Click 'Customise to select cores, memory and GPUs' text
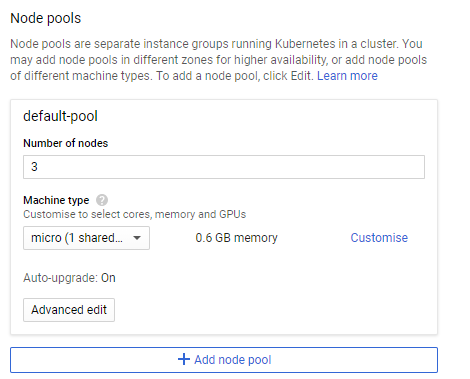The height and width of the screenshot is (379, 470). 134,214
